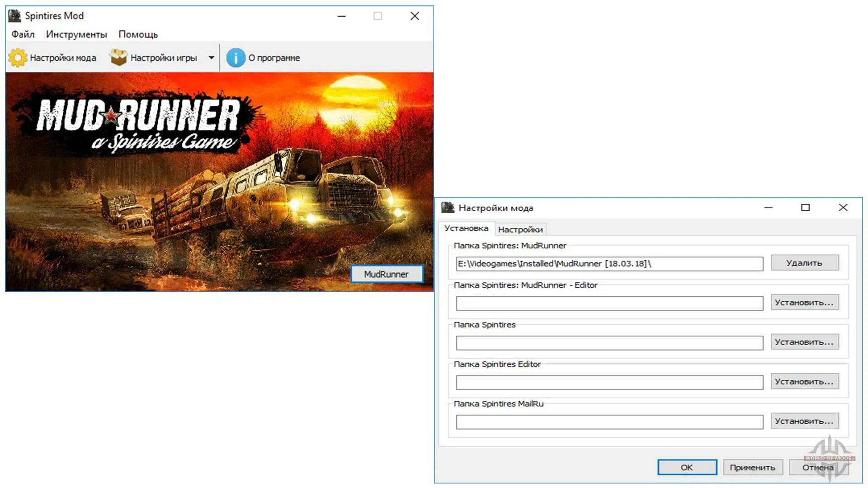The image size is (868, 488).
Task: Click Установить for Spintires Editor folder
Action: pos(804,381)
